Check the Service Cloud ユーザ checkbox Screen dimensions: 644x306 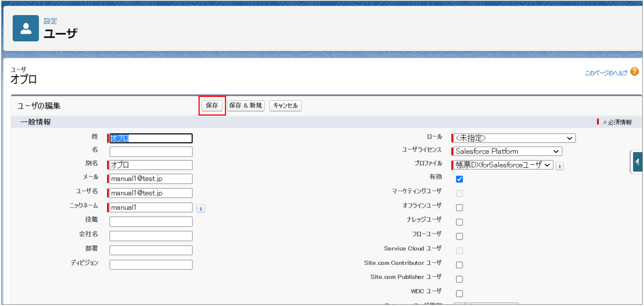point(459,250)
